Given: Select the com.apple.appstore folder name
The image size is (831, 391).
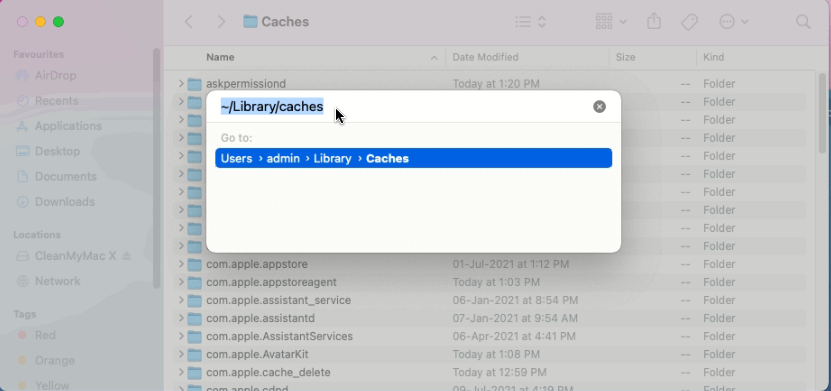Looking at the screenshot, I should coord(257,264).
